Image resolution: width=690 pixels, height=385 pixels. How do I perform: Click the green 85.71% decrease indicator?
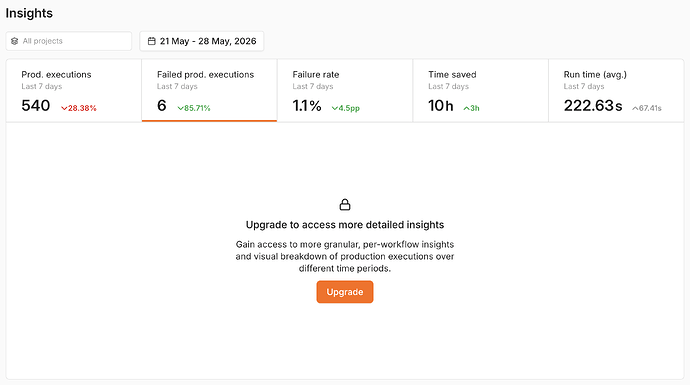[x=194, y=108]
